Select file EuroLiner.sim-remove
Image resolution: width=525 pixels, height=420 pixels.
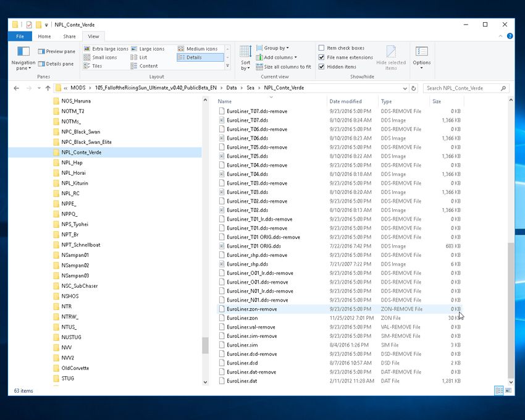pyautogui.click(x=252, y=336)
